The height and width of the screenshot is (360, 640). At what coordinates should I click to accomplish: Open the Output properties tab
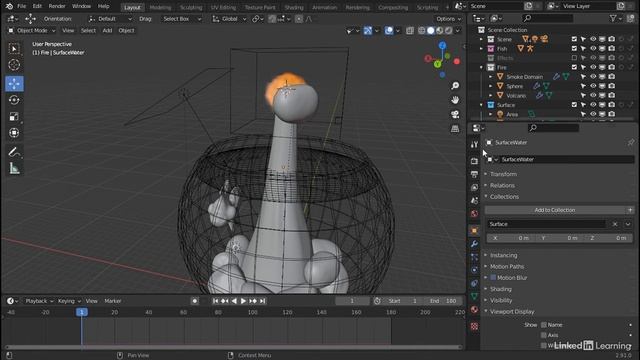474,174
